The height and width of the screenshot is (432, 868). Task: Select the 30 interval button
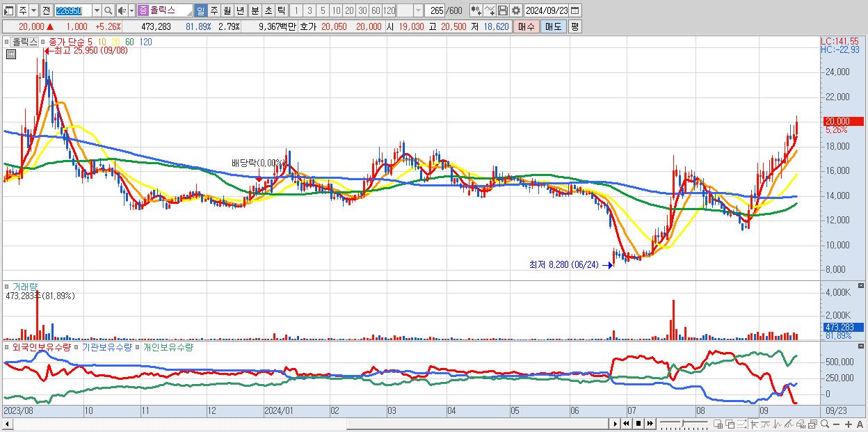pos(362,10)
